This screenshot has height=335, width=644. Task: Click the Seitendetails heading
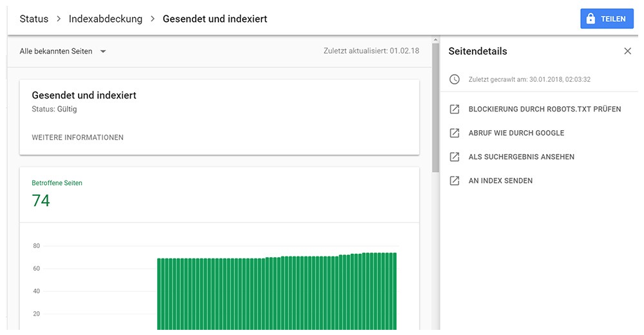[x=478, y=51]
